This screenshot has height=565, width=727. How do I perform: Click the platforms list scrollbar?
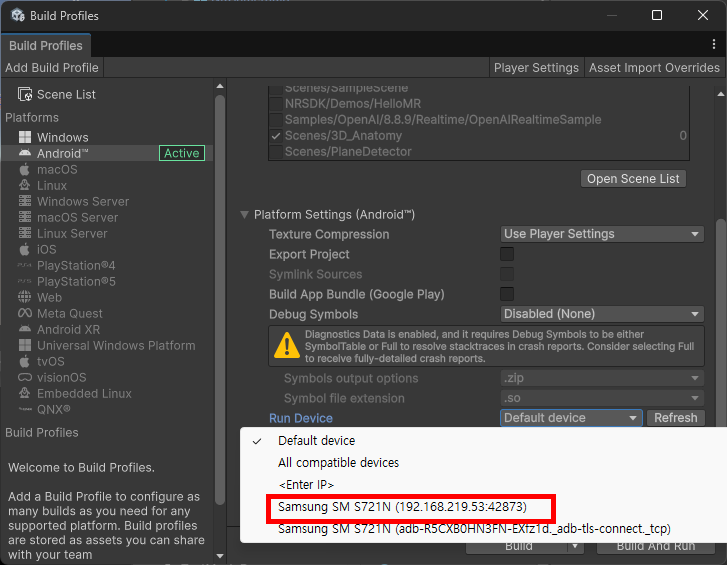(220, 299)
